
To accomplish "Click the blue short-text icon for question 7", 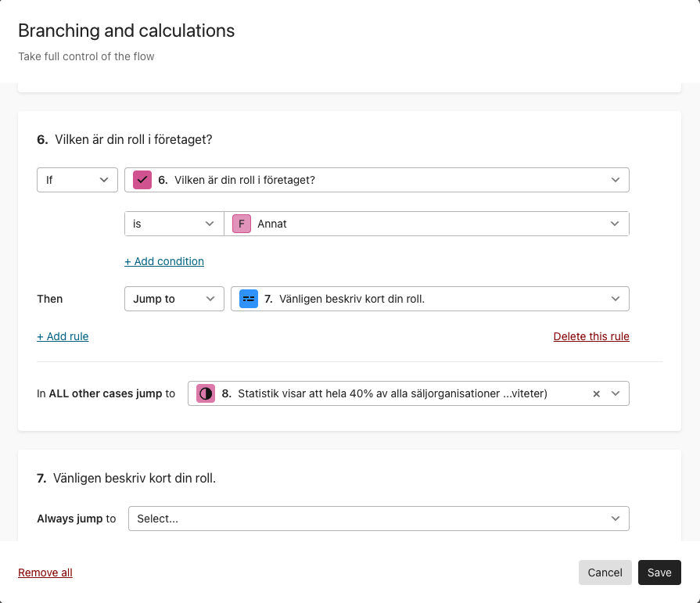I will [249, 299].
